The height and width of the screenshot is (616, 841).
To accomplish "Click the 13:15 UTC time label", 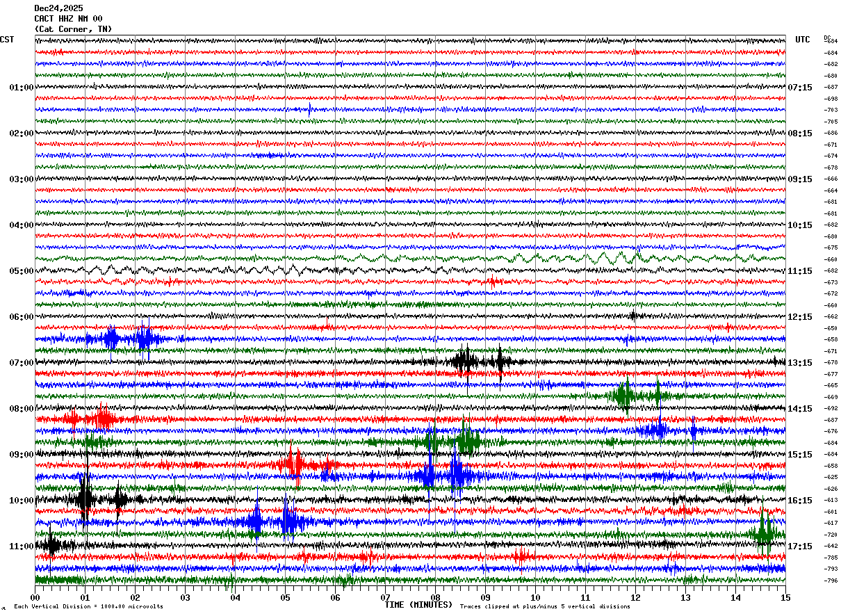I will pos(800,363).
